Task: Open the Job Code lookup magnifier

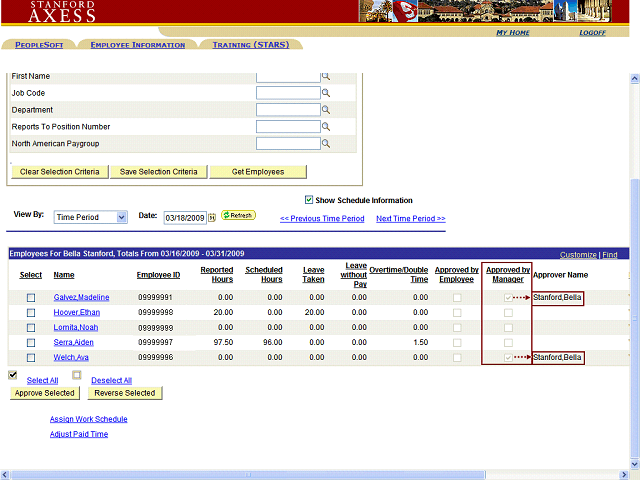Action: coord(325,93)
